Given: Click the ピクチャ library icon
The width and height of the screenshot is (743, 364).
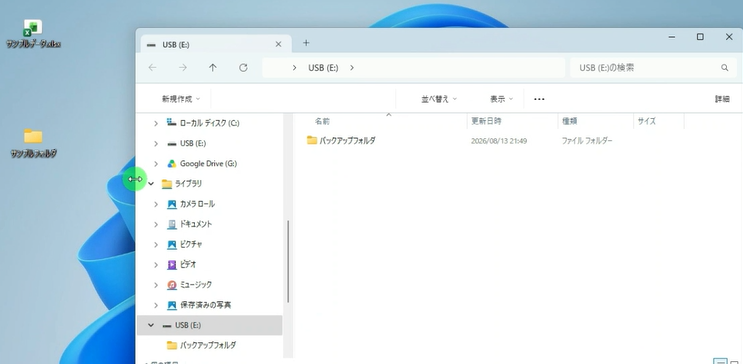Looking at the screenshot, I should 172,245.
